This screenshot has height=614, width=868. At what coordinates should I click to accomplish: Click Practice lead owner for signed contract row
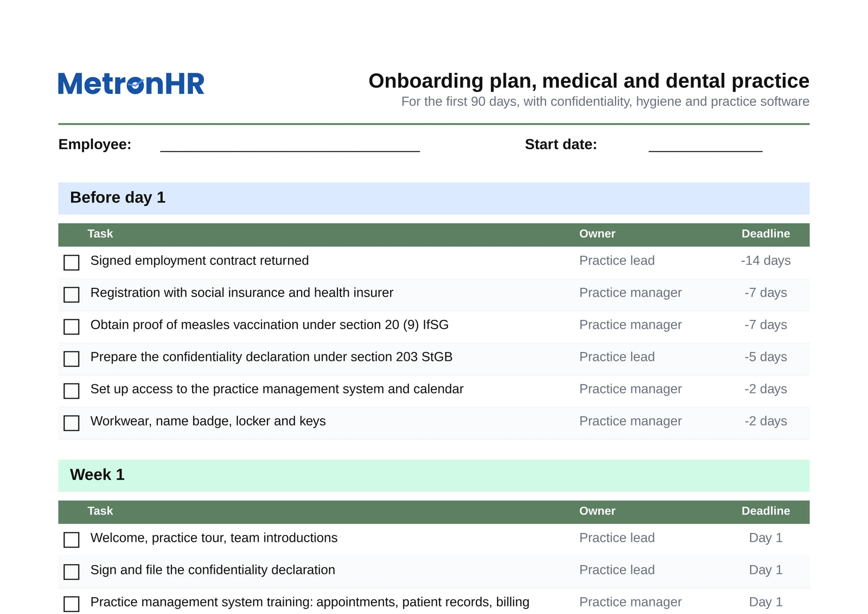click(617, 261)
